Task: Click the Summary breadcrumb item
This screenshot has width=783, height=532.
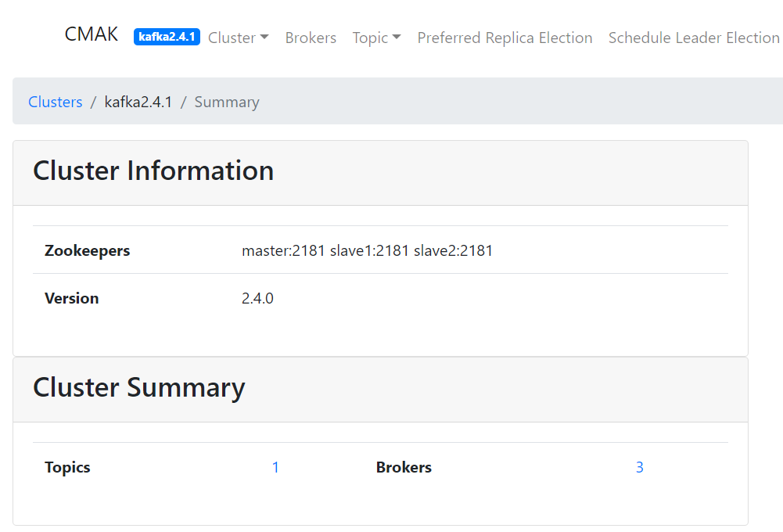Action: (227, 102)
